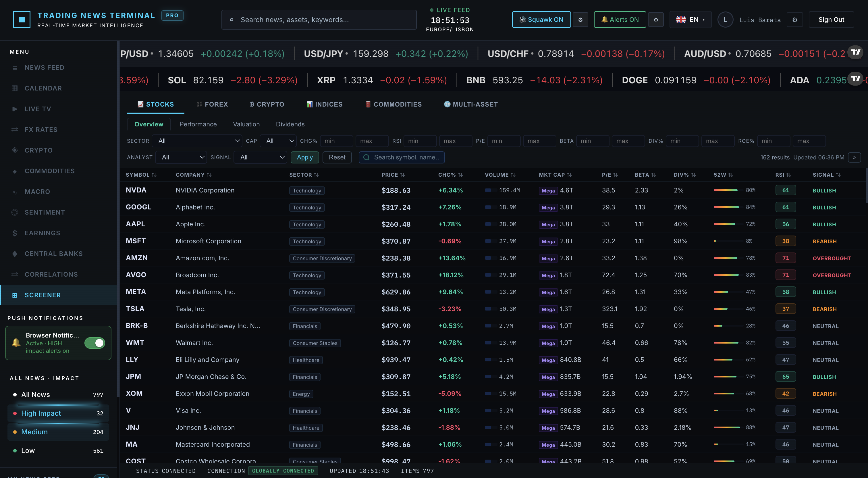Open the TSLA symbol row
This screenshot has height=478, width=868.
(x=493, y=309)
